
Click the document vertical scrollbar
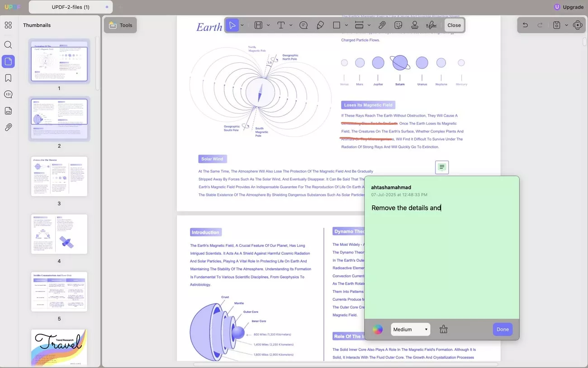pyautogui.click(x=585, y=42)
